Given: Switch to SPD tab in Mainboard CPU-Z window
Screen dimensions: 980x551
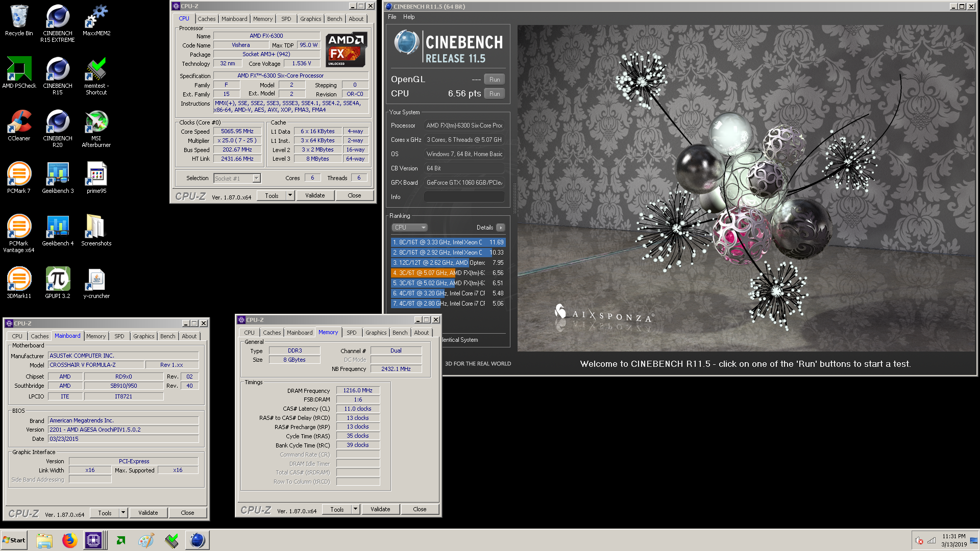Looking at the screenshot, I should 119,336.
